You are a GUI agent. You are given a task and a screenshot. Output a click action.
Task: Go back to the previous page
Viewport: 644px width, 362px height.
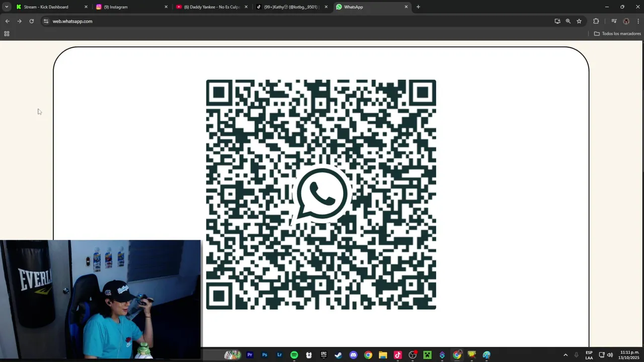click(7, 21)
